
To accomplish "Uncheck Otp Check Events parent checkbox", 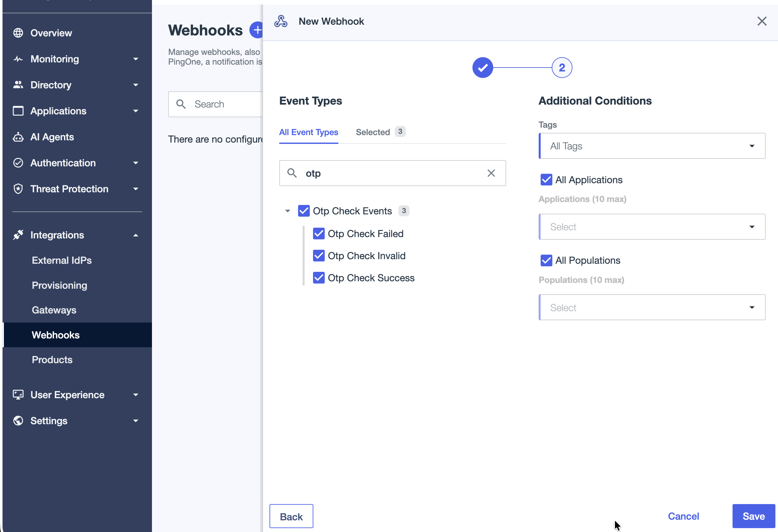I will pos(304,211).
